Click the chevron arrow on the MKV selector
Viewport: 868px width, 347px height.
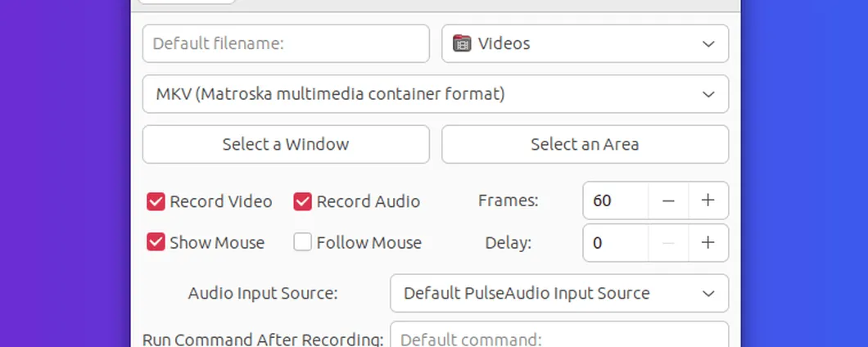click(708, 94)
